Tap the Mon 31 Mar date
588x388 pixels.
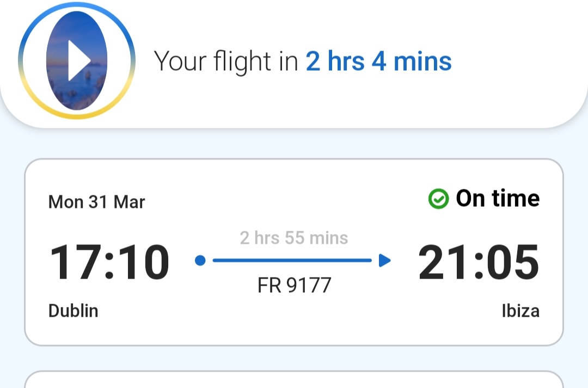pyautogui.click(x=96, y=202)
